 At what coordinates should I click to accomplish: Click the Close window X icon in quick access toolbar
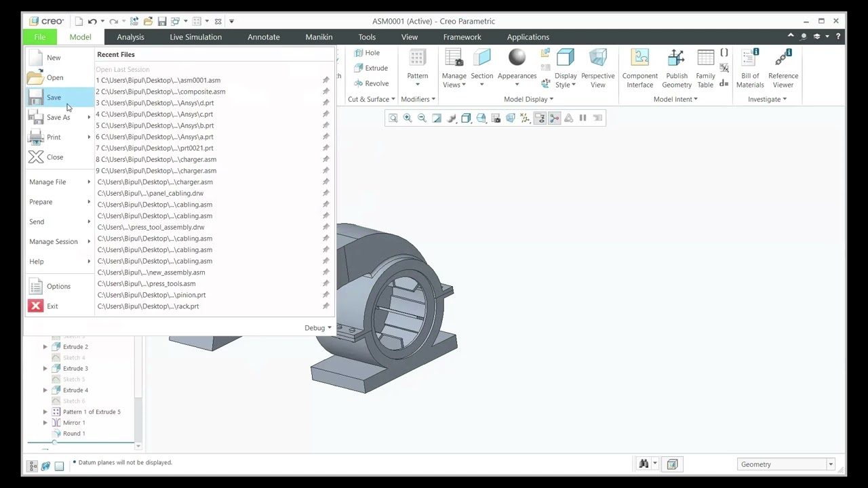click(218, 21)
